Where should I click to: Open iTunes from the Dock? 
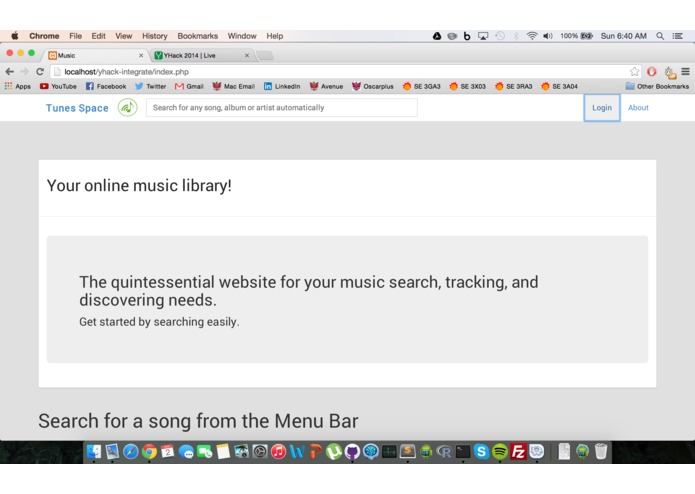(x=278, y=451)
